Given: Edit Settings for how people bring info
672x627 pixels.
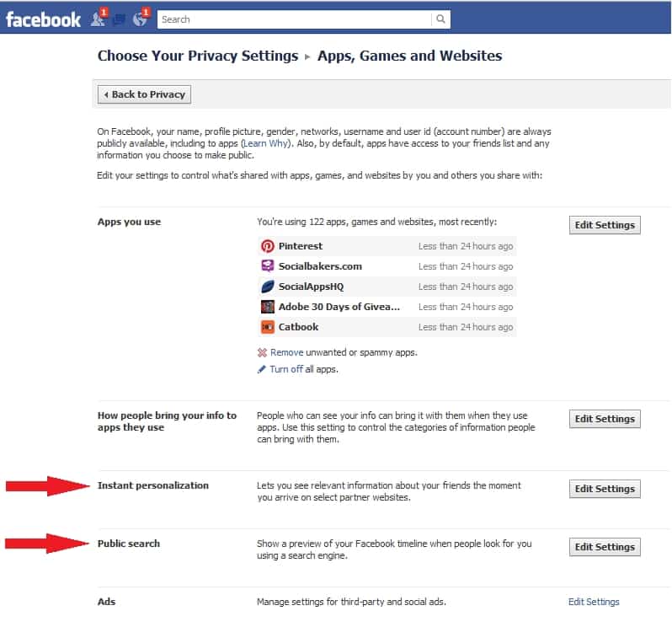Looking at the screenshot, I should 605,419.
